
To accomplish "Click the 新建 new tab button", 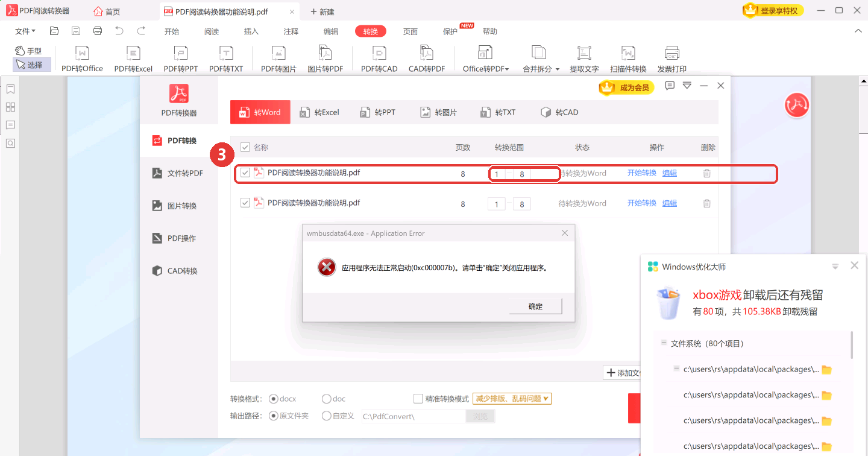I will tap(322, 12).
